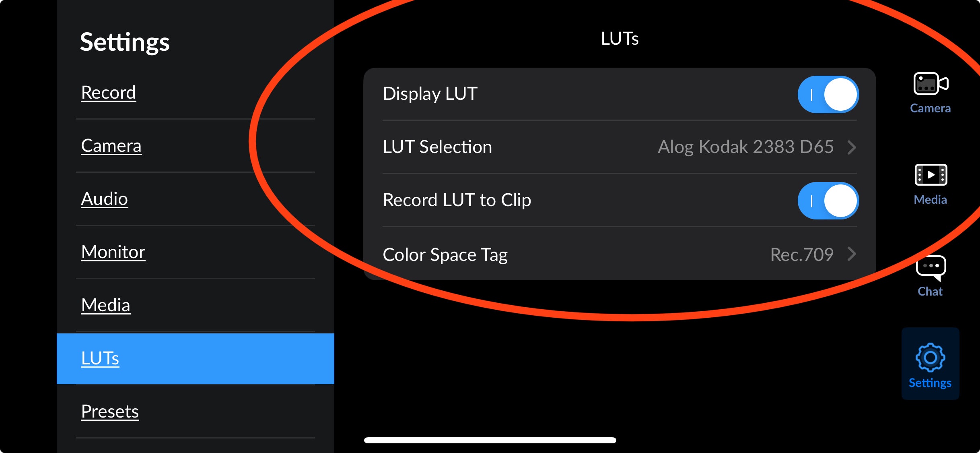Select the Monitor settings section
The image size is (980, 453).
tap(113, 252)
